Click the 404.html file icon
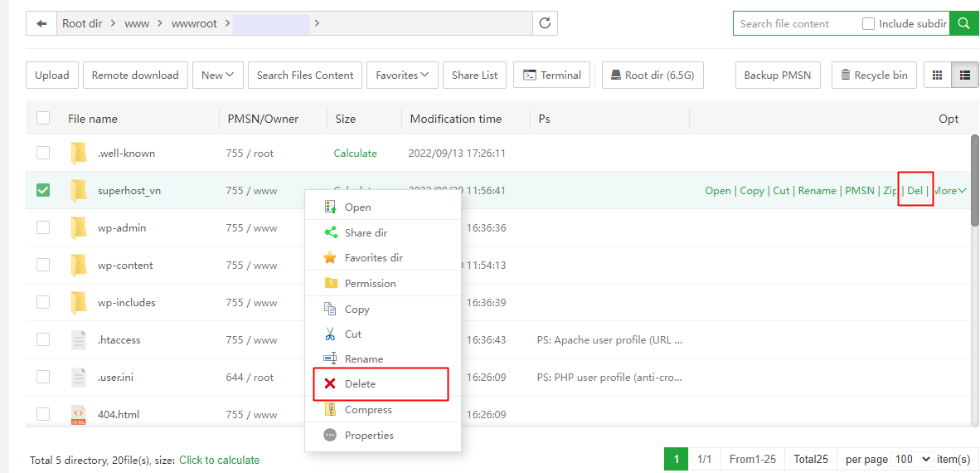Screen dimensions: 980x473 click(x=79, y=415)
